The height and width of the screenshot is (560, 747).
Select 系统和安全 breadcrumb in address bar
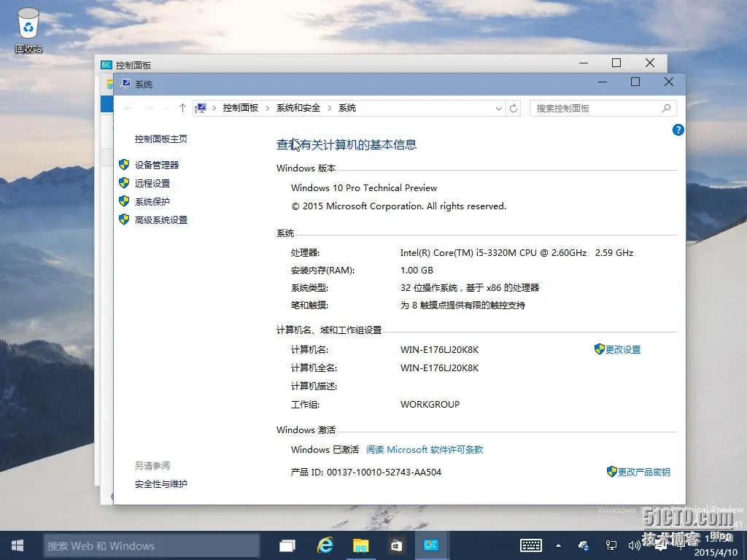coord(298,108)
